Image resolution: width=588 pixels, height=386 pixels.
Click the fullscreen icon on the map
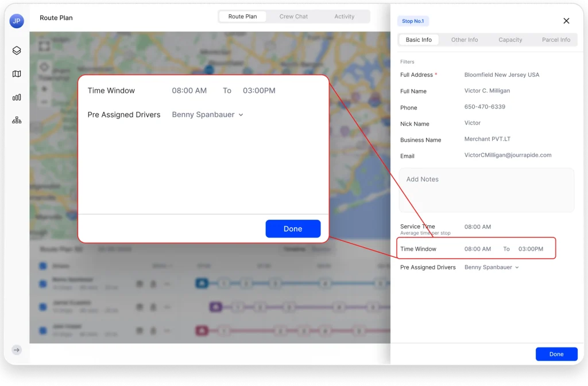pos(44,46)
